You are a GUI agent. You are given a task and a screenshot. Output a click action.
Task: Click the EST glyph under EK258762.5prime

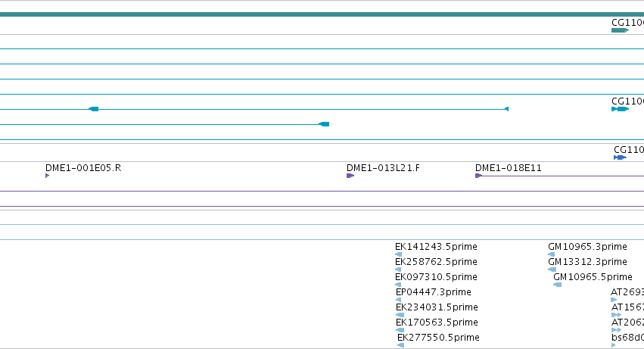[398, 270]
